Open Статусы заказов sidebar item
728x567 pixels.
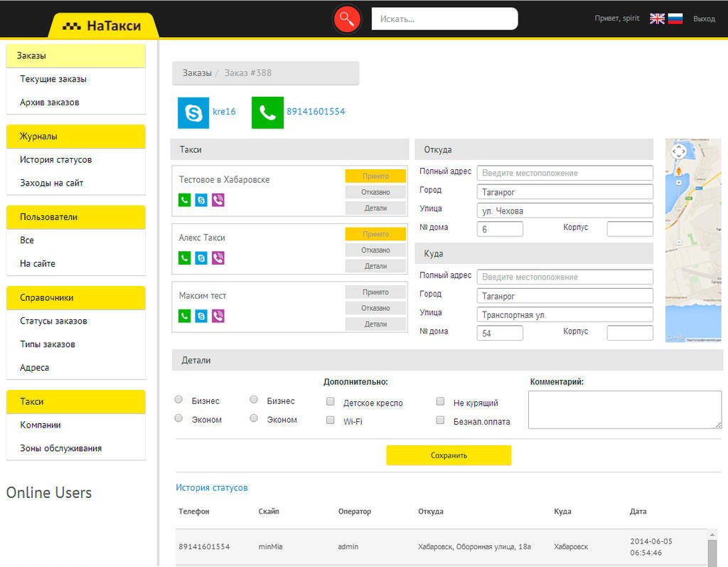click(x=53, y=321)
